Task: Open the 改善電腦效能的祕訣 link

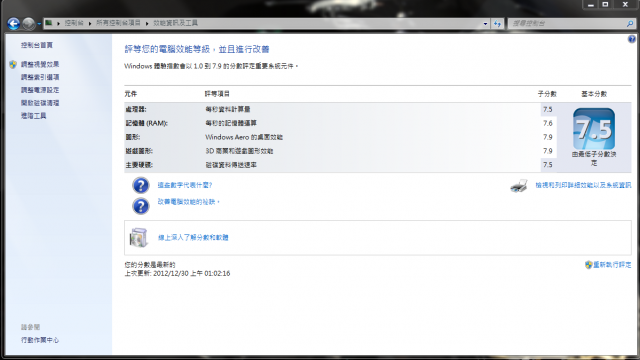Action: 189,202
